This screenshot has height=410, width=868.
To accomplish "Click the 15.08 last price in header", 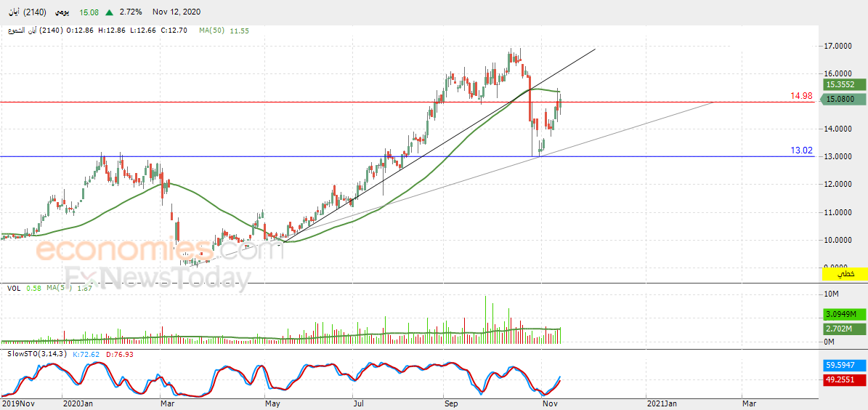I will pyautogui.click(x=89, y=12).
